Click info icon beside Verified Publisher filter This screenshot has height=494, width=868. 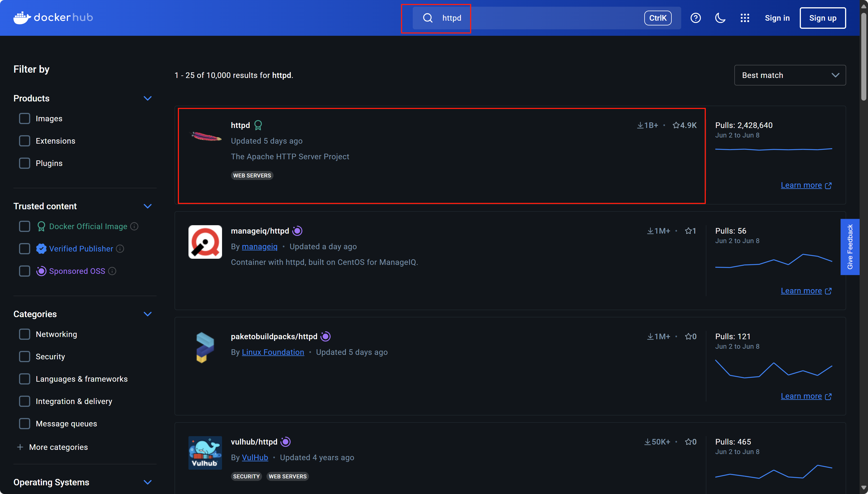point(120,249)
